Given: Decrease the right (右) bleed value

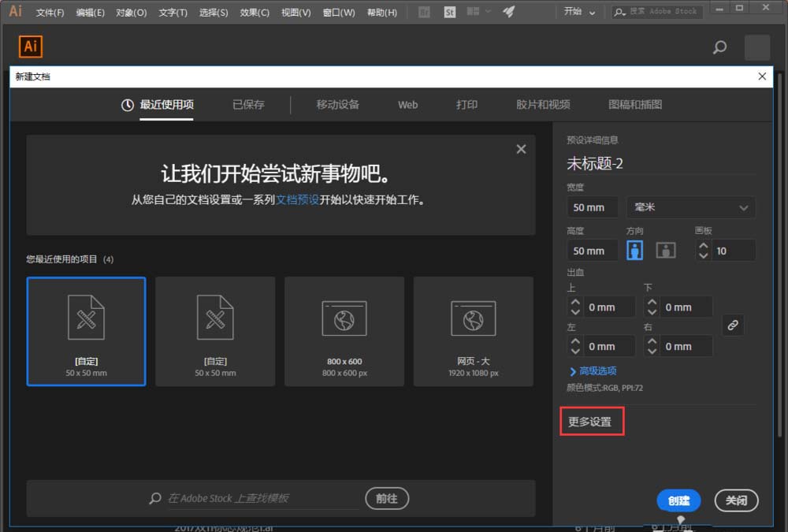Looking at the screenshot, I should [x=652, y=351].
